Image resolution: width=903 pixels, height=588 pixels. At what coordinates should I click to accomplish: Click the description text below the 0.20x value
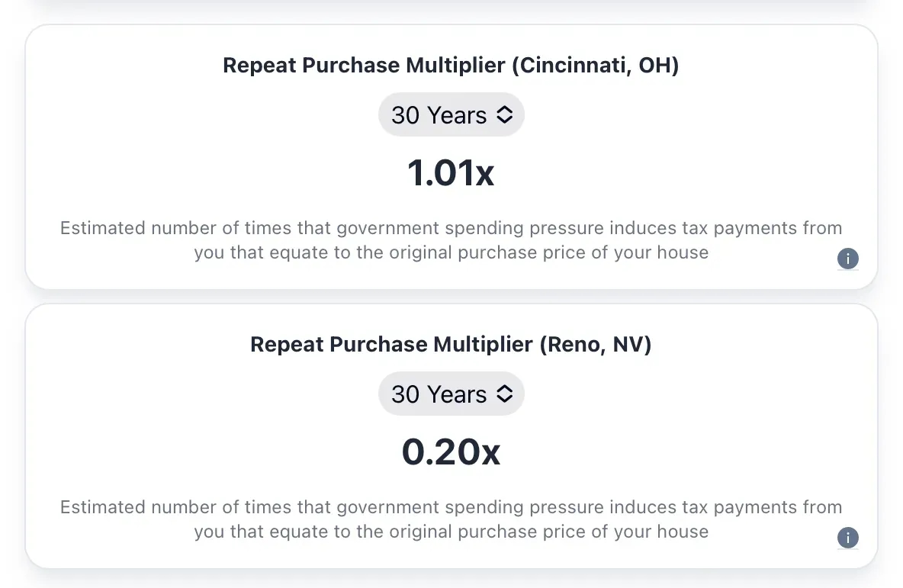(x=451, y=519)
